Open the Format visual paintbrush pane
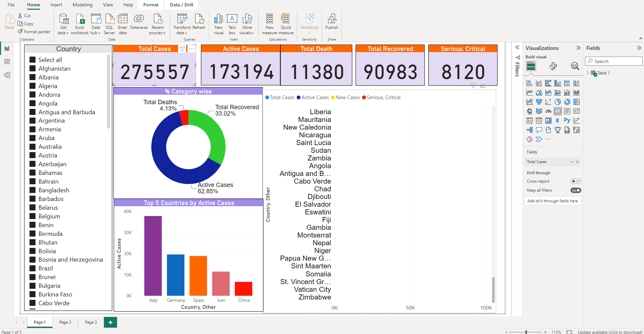644x334 pixels. [553, 66]
